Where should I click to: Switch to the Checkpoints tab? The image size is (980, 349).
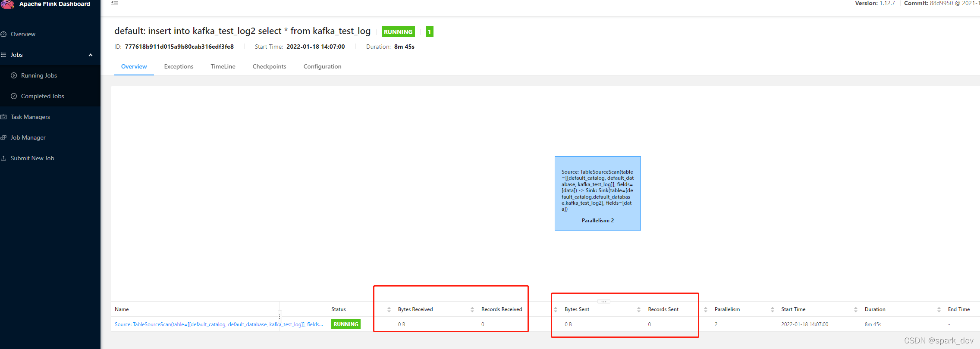[x=269, y=66]
